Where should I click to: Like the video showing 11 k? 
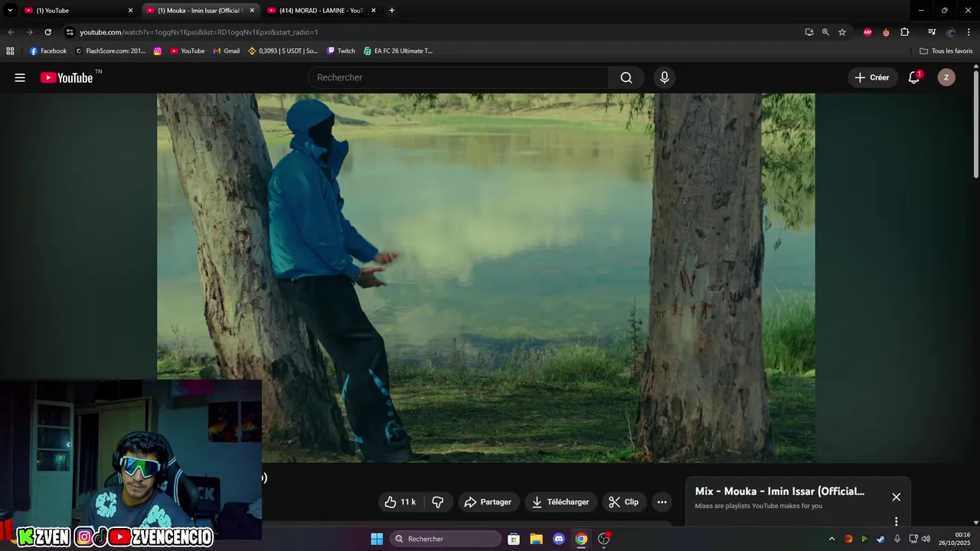(x=400, y=502)
